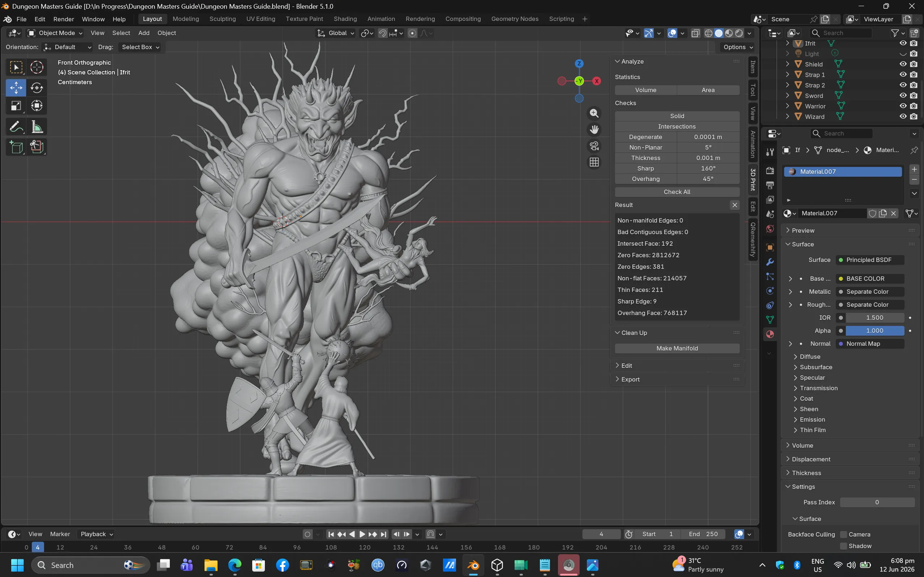Click the Area statistics button

708,90
